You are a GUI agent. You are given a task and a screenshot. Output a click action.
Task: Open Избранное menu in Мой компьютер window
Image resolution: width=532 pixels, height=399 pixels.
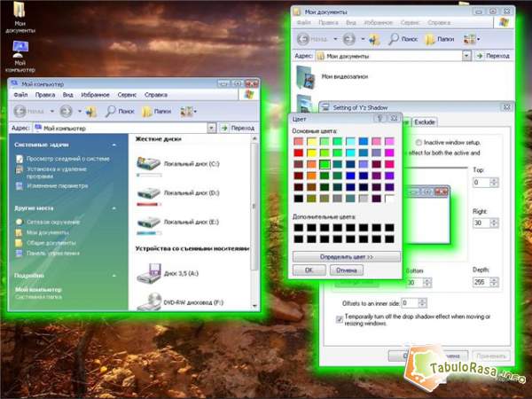click(x=96, y=95)
